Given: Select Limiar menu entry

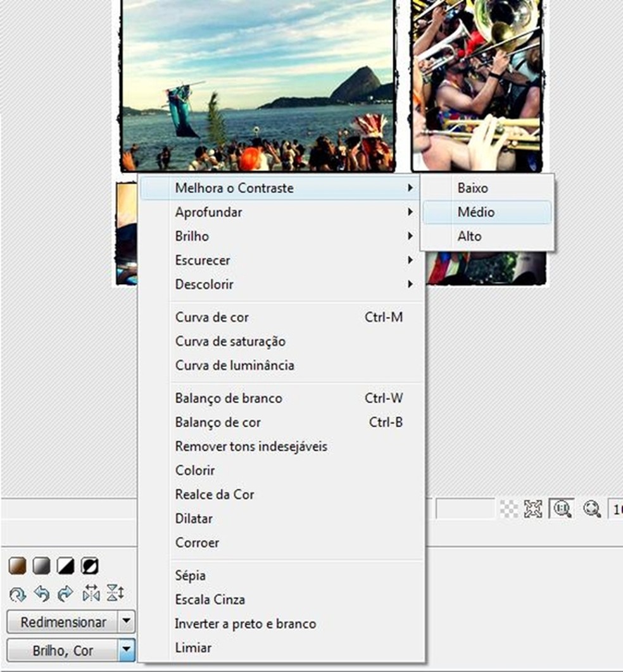Looking at the screenshot, I should [281, 647].
